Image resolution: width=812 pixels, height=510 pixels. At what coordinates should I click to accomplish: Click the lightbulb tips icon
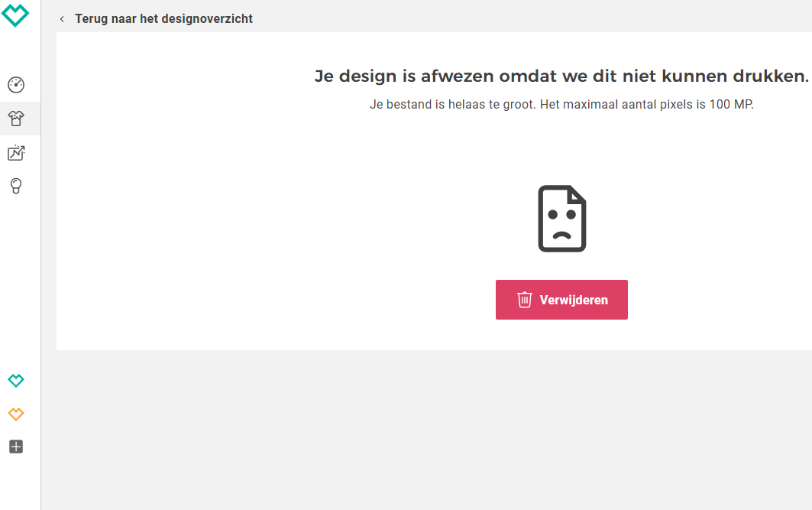pos(16,186)
